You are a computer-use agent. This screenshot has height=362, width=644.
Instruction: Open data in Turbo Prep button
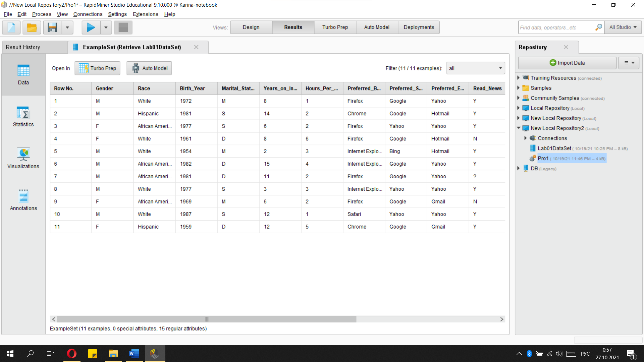(98, 68)
